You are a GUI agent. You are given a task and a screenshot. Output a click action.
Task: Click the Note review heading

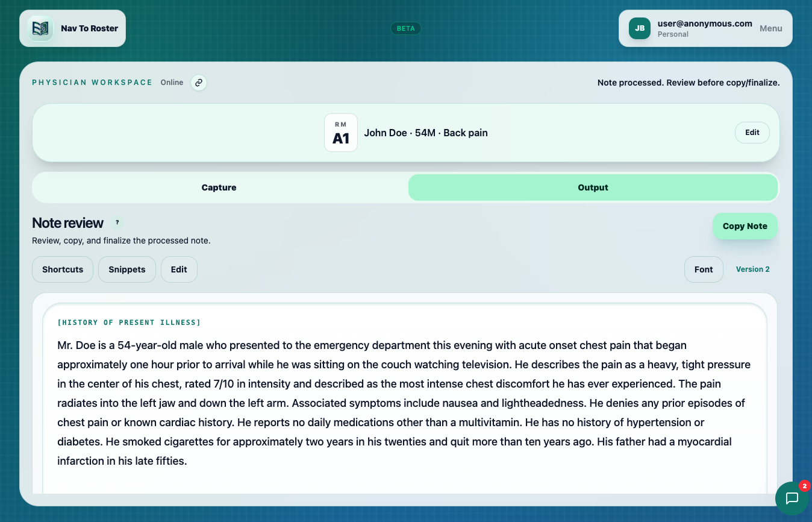click(x=68, y=223)
